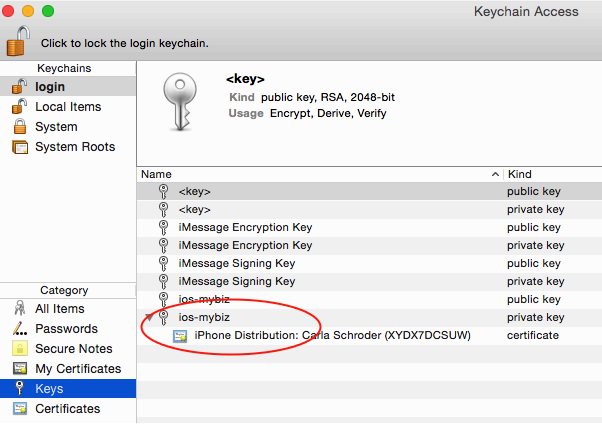The height and width of the screenshot is (424, 602).
Task: Switch to My Certificates category
Action: point(77,369)
